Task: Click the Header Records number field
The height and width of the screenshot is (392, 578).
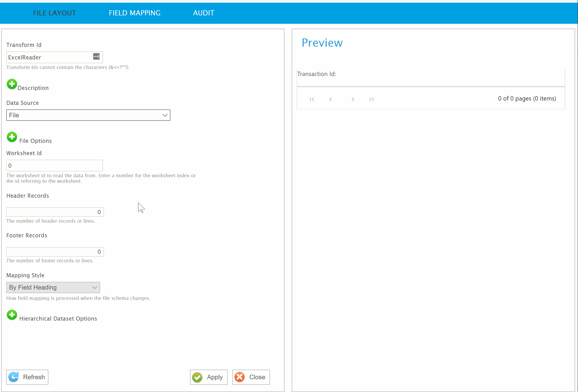Action: [55, 212]
